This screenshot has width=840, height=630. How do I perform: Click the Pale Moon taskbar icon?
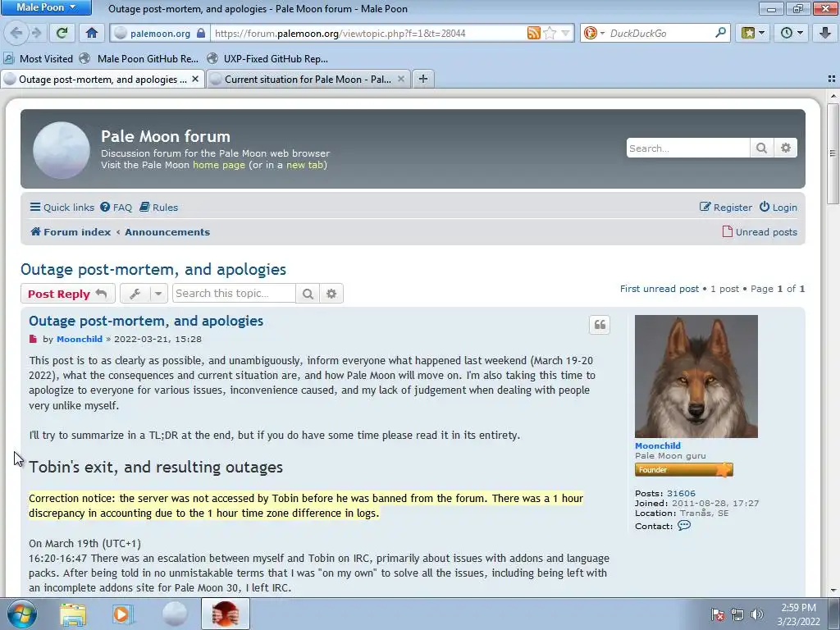pyautogui.click(x=175, y=614)
